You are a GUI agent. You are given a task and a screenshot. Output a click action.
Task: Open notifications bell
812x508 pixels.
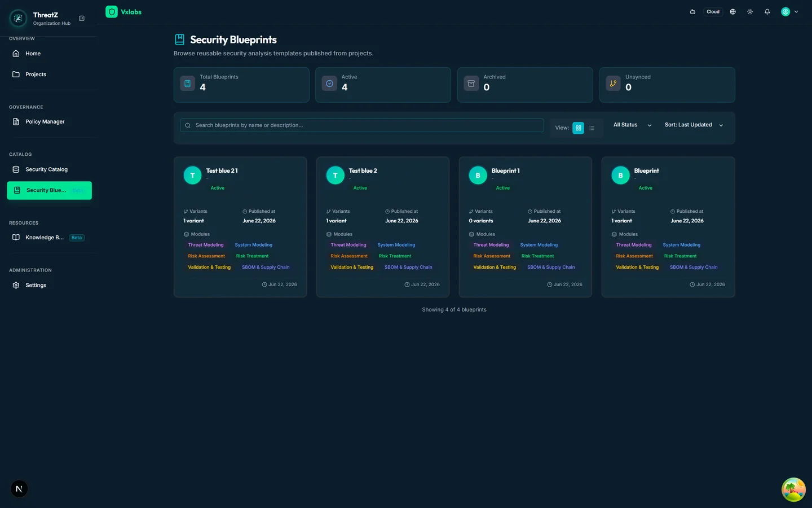pyautogui.click(x=767, y=12)
